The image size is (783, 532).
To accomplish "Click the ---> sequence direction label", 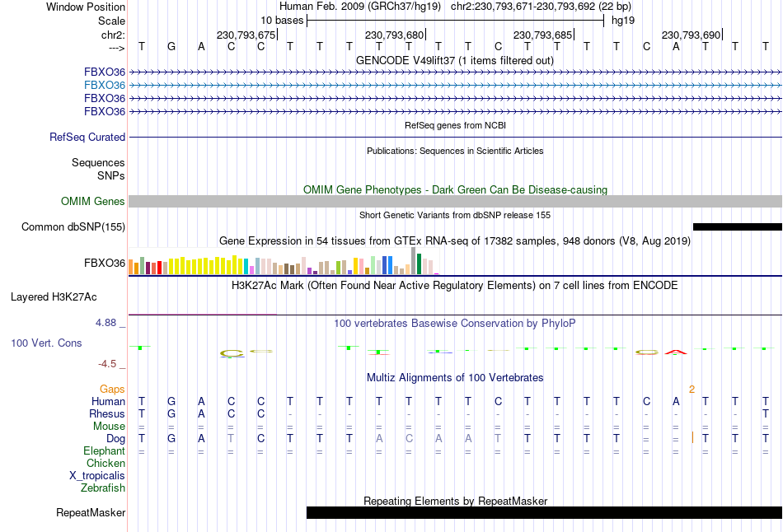I will coord(116,48).
